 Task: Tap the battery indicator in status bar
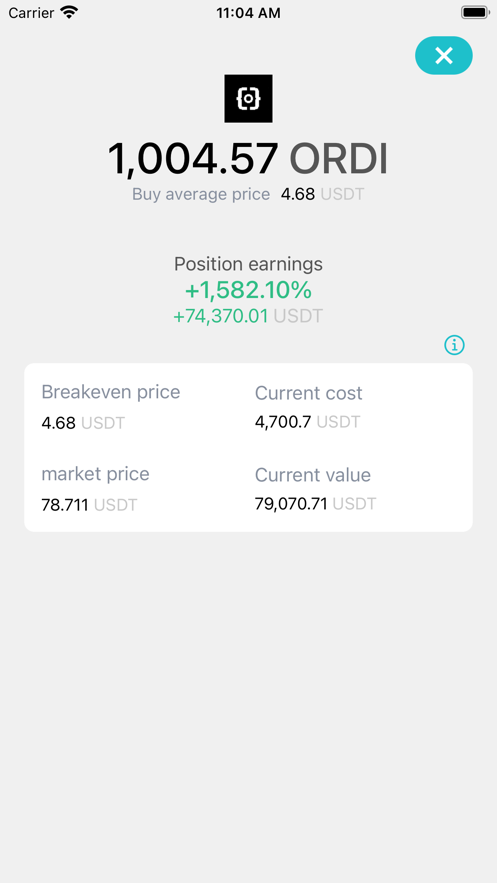point(474,12)
